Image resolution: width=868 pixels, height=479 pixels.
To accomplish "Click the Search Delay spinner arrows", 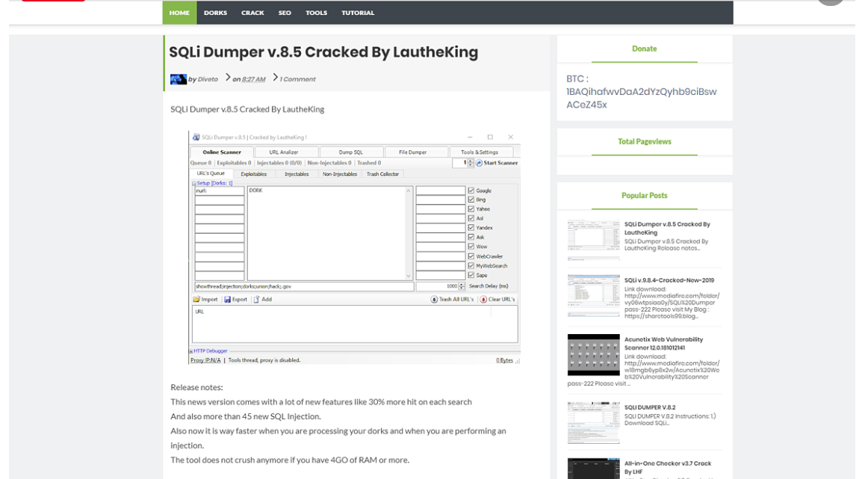I will (x=462, y=286).
